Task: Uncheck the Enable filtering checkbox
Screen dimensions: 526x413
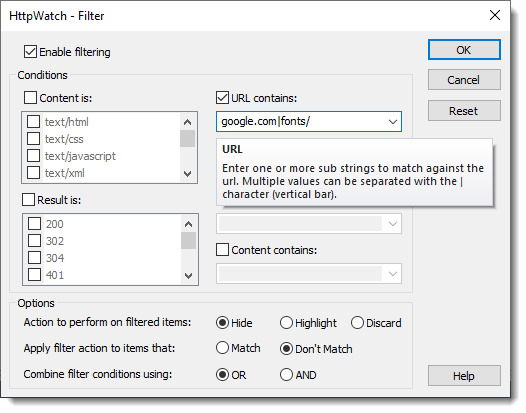Action: coord(31,52)
